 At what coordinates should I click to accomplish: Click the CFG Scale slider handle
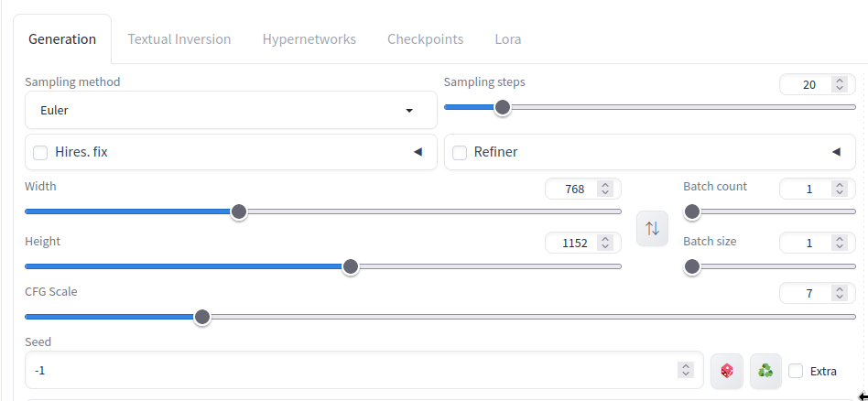[202, 317]
